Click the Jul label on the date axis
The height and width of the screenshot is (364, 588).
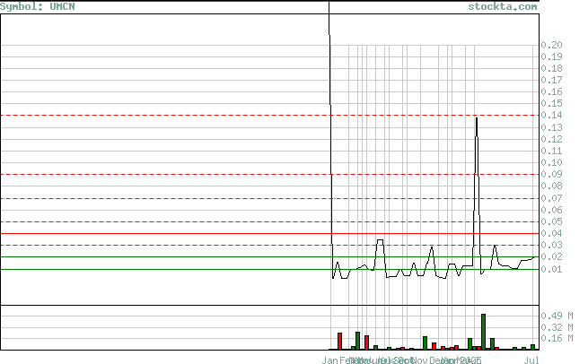(x=531, y=360)
